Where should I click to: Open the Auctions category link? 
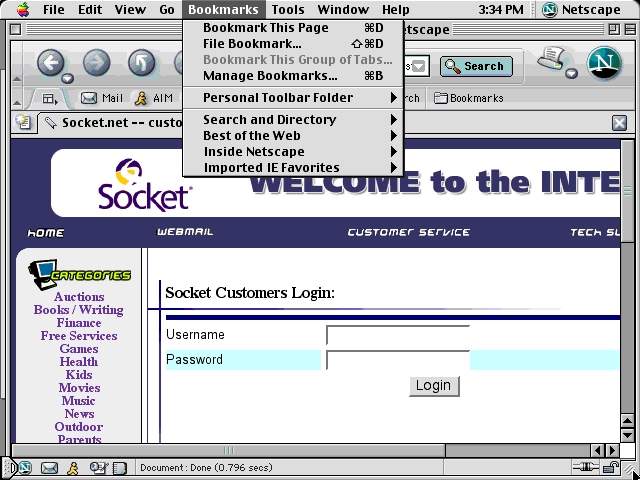pos(79,297)
